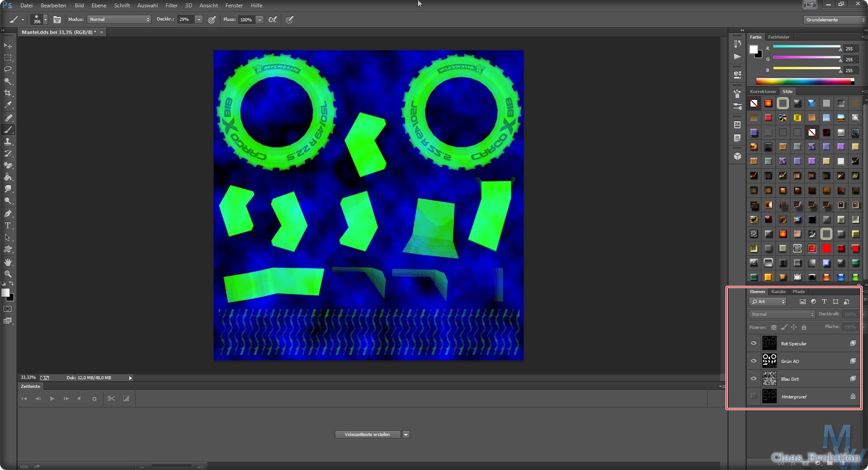Viewport: 868px width, 470px height.
Task: Switch to the Kanäle tab
Action: (778, 292)
